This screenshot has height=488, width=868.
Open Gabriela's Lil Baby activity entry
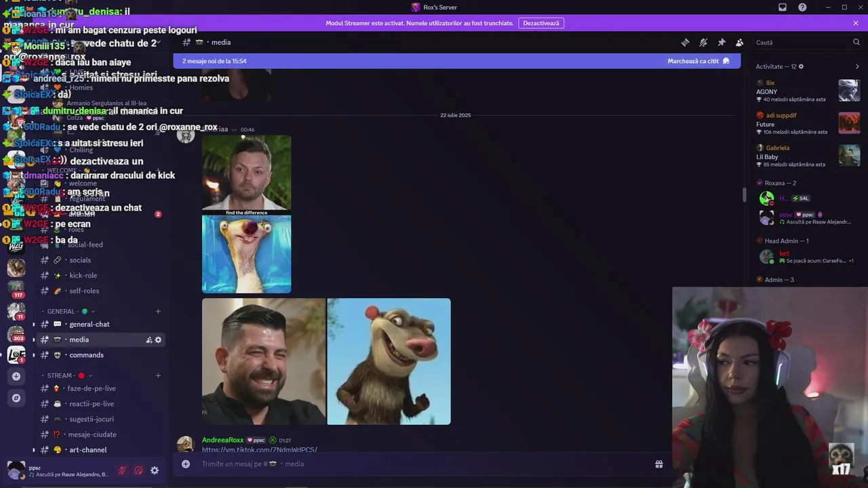[x=808, y=156]
